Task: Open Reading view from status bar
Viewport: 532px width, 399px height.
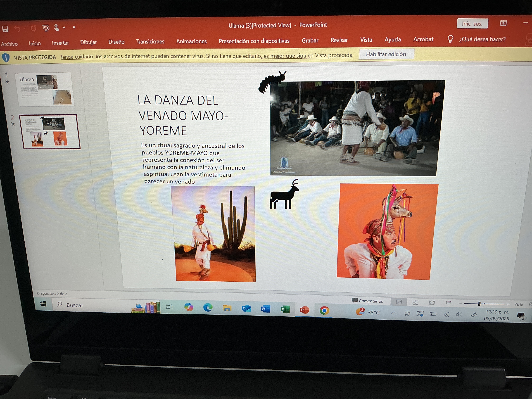Action: click(432, 303)
